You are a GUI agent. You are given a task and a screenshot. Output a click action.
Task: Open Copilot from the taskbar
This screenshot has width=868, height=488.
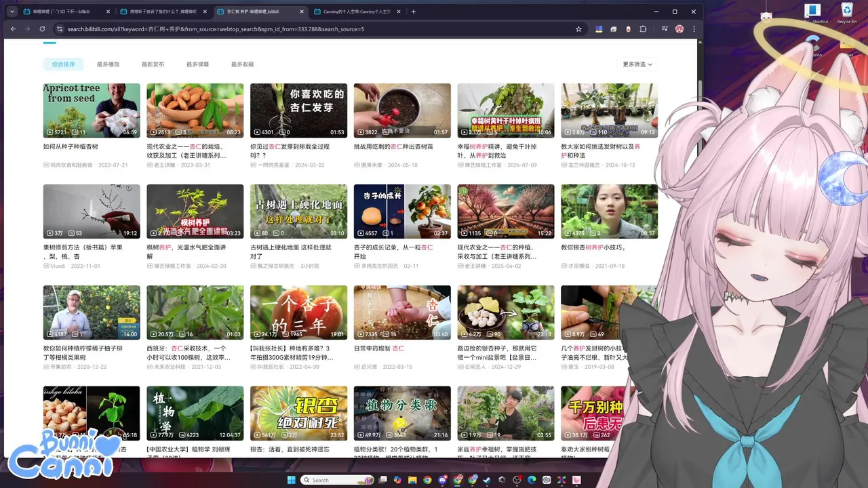click(397, 480)
